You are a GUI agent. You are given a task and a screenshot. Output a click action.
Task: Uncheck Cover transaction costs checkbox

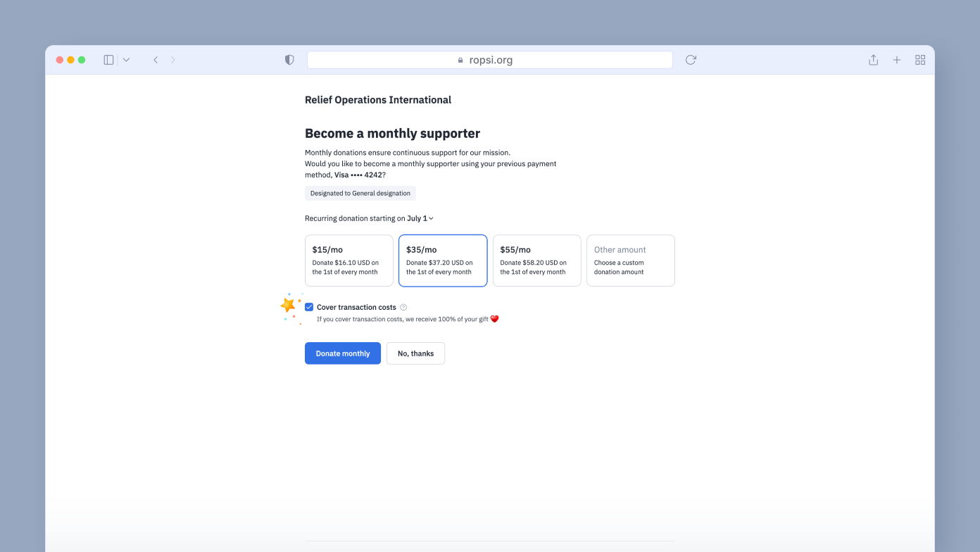pyautogui.click(x=309, y=307)
